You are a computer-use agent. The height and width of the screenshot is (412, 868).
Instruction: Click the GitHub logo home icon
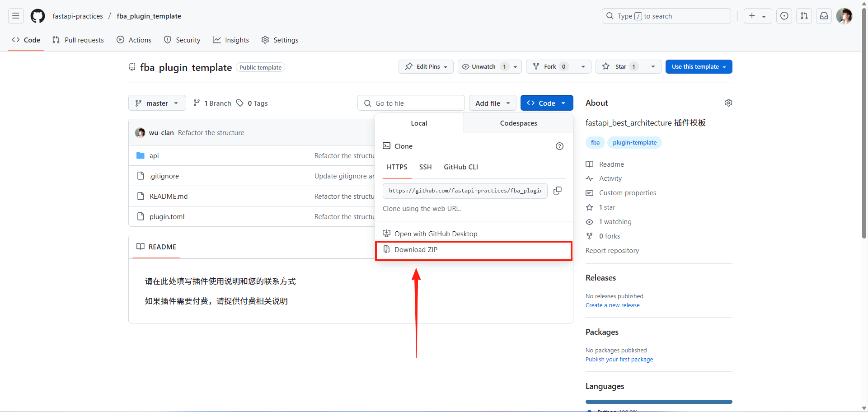pyautogui.click(x=38, y=16)
